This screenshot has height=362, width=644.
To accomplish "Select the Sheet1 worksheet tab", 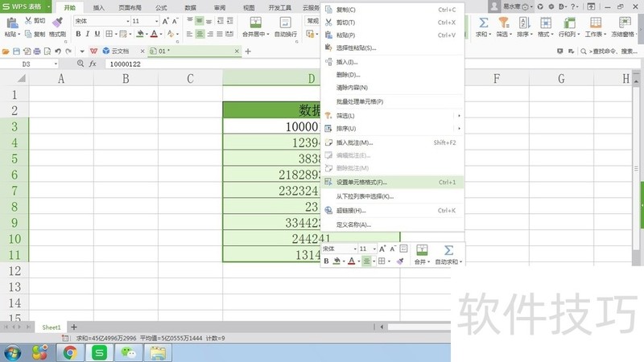I will pyautogui.click(x=52, y=327).
